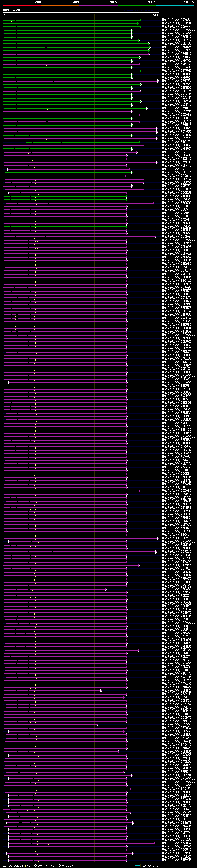Open hit UniRef100_Q4FWW2
197x868 pixels.
coord(177,315)
